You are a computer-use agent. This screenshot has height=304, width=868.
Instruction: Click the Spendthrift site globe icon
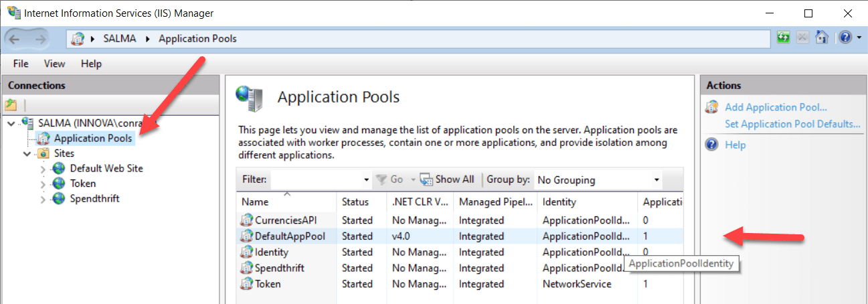[x=59, y=199]
